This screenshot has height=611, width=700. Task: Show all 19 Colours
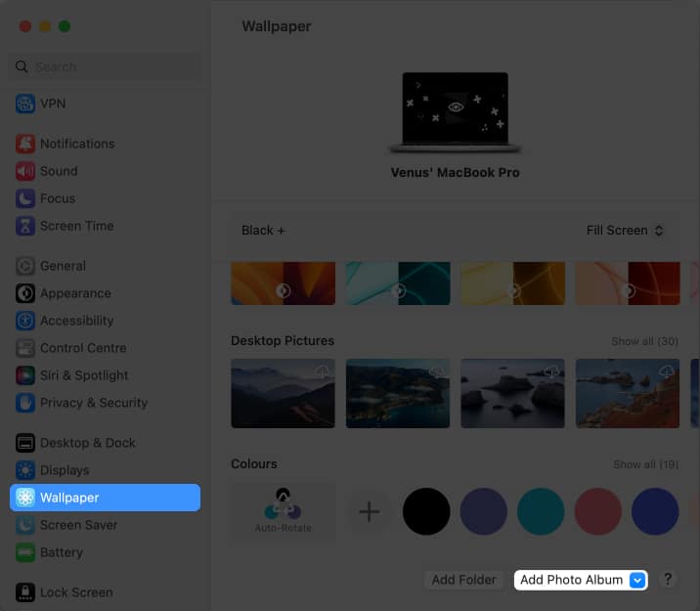pyautogui.click(x=646, y=464)
